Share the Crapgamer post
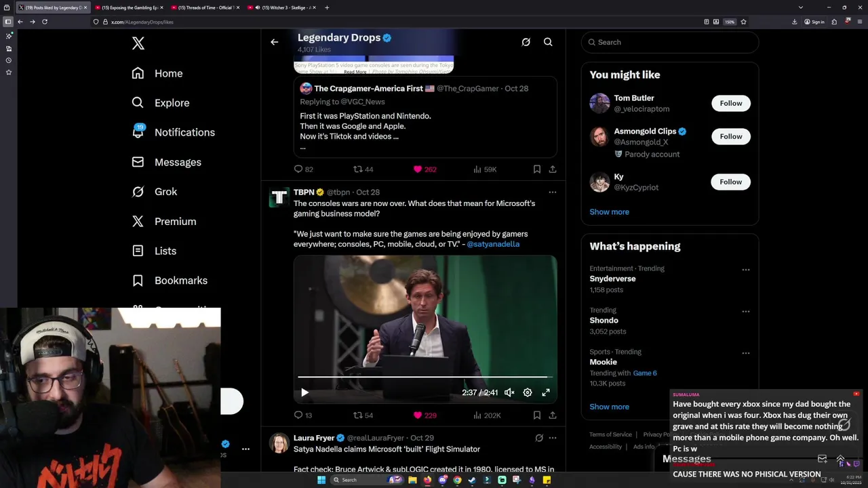The width and height of the screenshot is (868, 488). pyautogui.click(x=553, y=169)
